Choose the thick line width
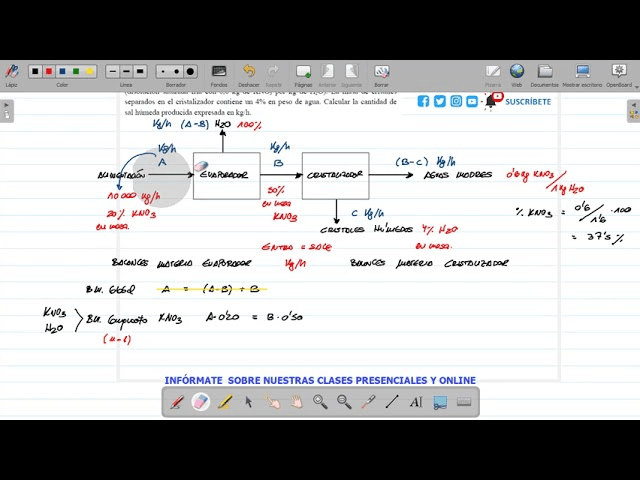Screen dimensions: 640x480 coord(140,71)
